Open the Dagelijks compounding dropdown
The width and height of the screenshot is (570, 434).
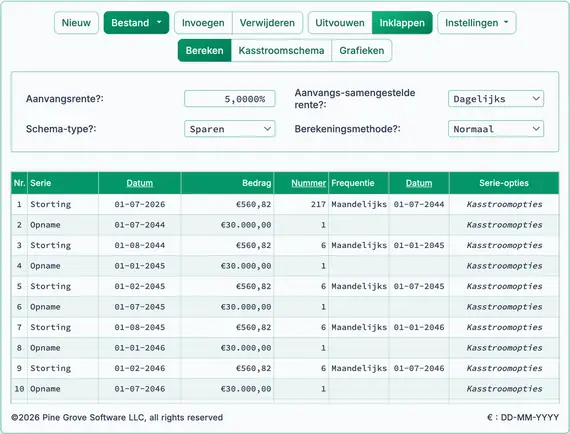point(496,99)
